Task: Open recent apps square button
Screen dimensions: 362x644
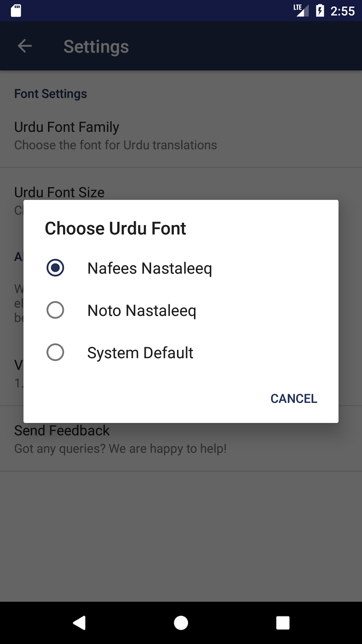Action: [x=283, y=623]
